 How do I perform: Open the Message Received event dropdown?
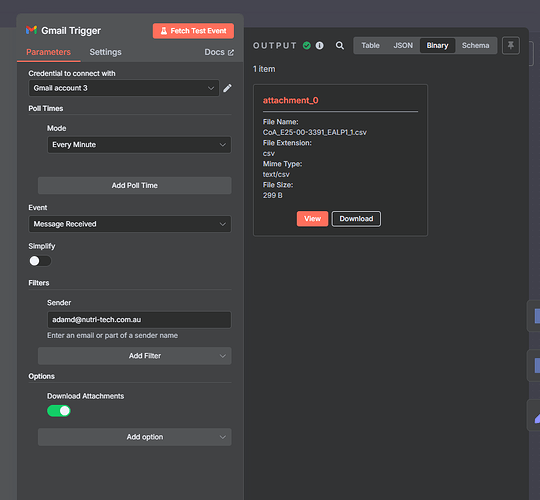(x=130, y=224)
